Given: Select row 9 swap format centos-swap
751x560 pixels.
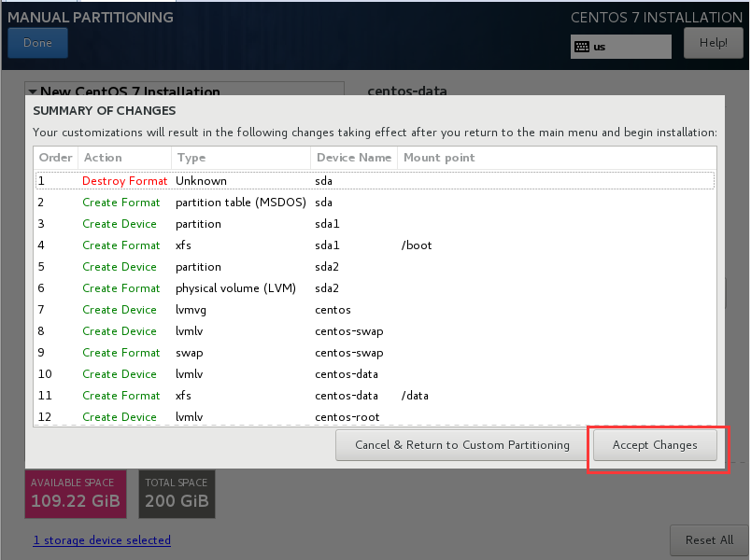Looking at the screenshot, I should click(x=375, y=353).
